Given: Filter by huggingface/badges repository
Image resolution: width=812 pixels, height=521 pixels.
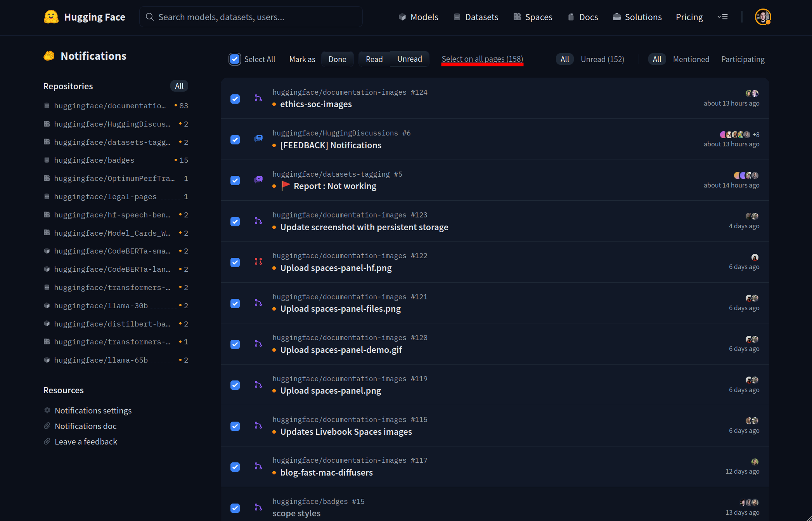Looking at the screenshot, I should point(94,160).
